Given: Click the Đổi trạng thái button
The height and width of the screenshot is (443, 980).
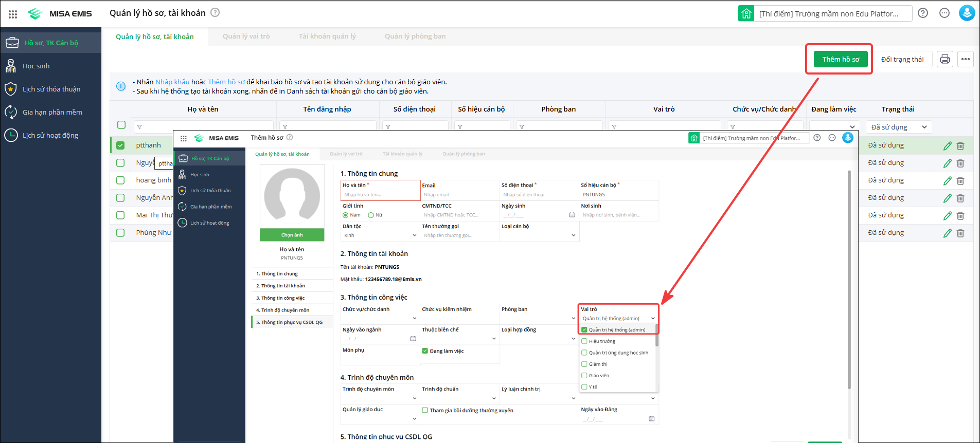Looking at the screenshot, I should (x=902, y=59).
